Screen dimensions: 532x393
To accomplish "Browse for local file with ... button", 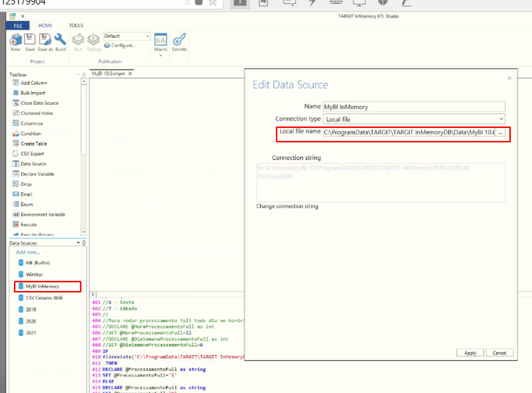I will (500, 133).
